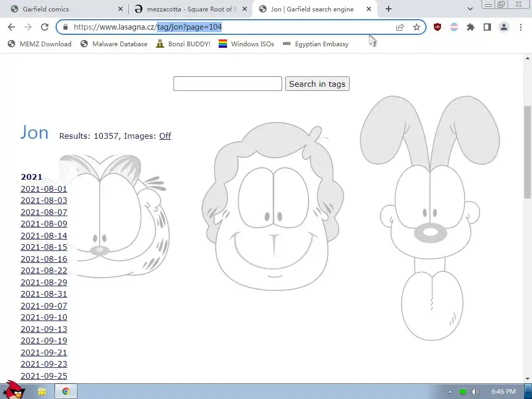Open comic 2021-08-03
This screenshot has width=532, height=399.
coord(44,201)
